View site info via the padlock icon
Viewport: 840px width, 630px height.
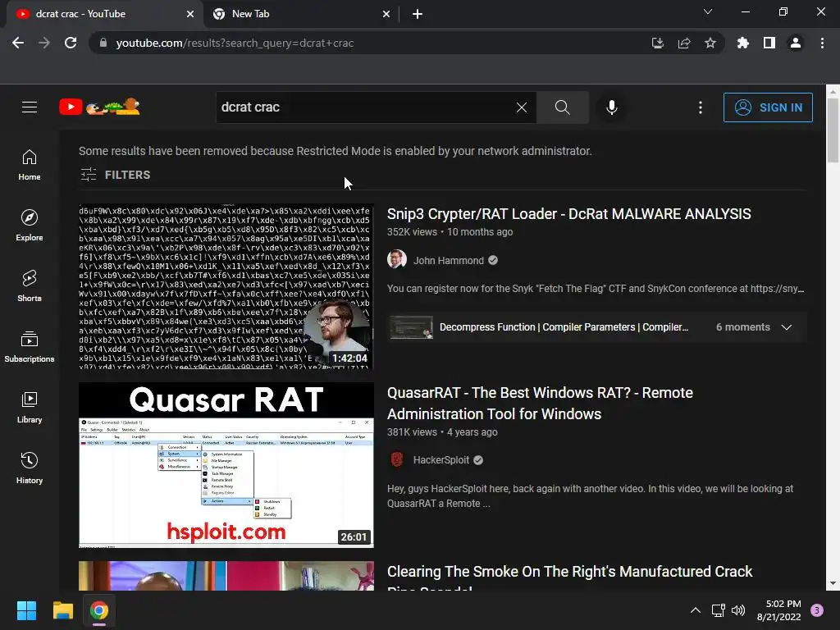[103, 43]
